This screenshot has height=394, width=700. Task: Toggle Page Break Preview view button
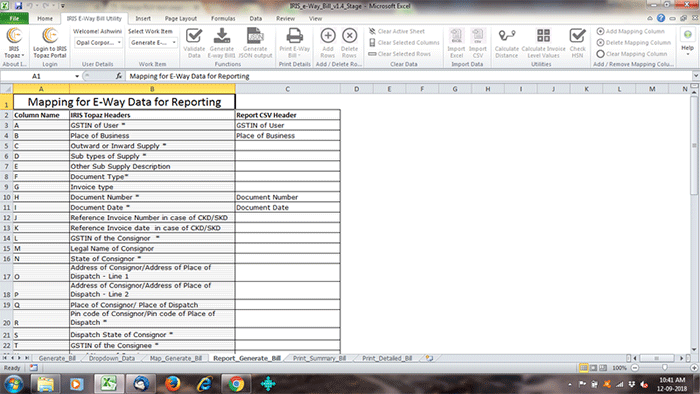[603, 368]
